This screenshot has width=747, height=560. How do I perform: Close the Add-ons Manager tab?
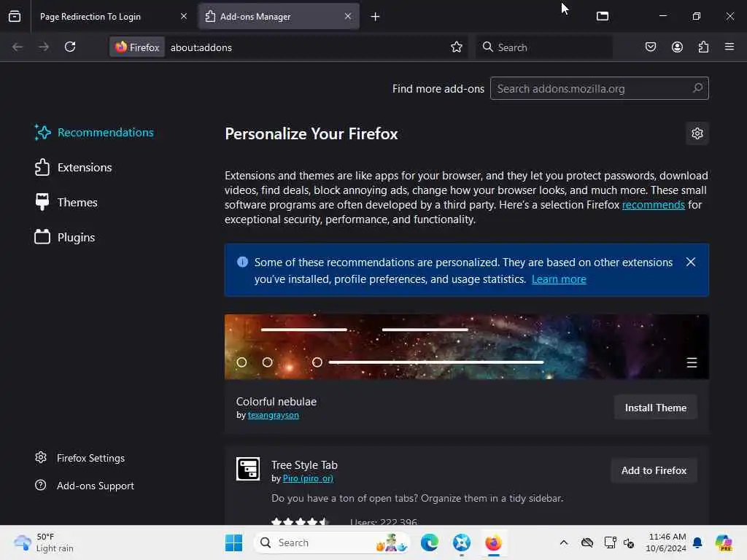(x=348, y=16)
